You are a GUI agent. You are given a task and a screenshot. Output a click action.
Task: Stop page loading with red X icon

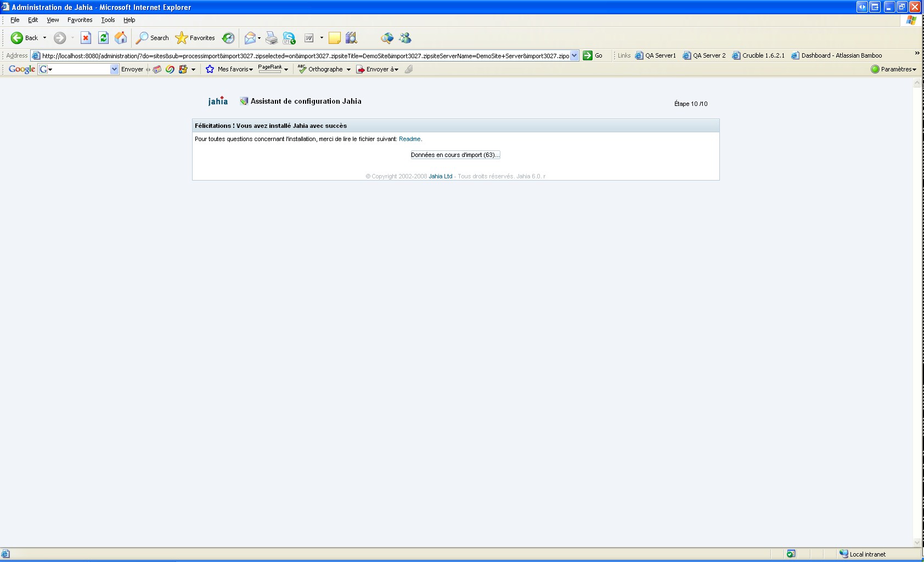click(x=86, y=38)
